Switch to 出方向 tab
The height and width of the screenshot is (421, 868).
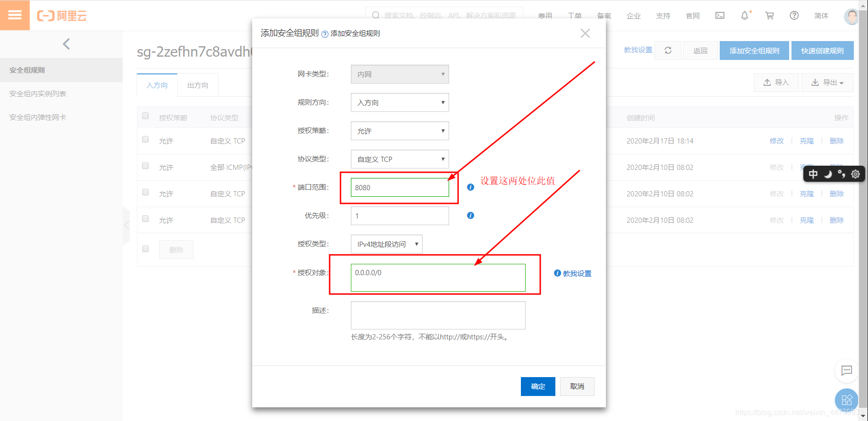(x=197, y=85)
